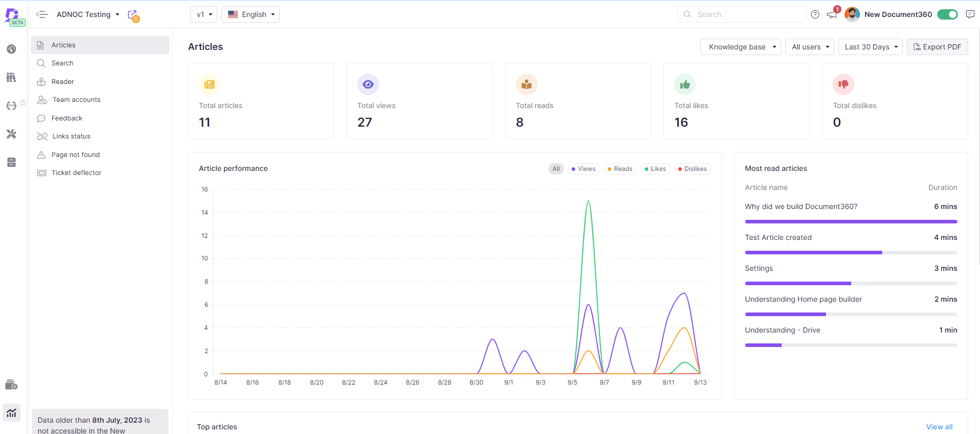Select Search in analytics menu
980x434 pixels.
point(100,63)
